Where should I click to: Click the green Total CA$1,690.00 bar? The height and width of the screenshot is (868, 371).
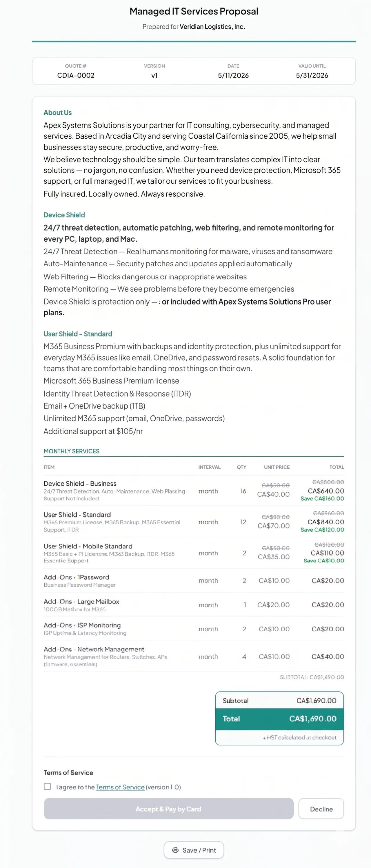click(x=279, y=719)
